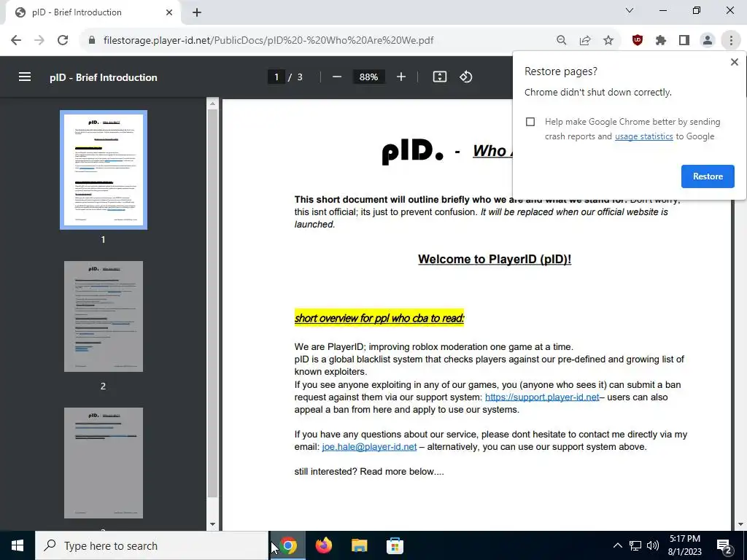Launch Firefox from the taskbar
Viewport: 747px width, 560px height.
click(x=323, y=545)
